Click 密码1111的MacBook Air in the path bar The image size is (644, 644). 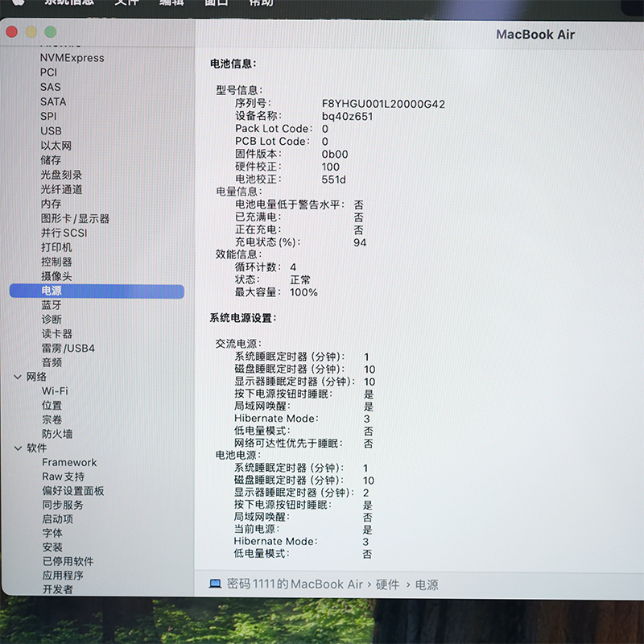coord(295,584)
